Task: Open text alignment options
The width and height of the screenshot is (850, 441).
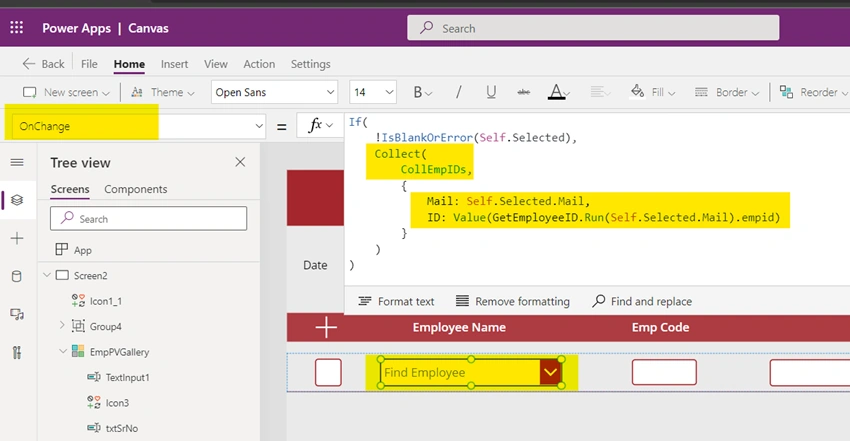Action: [x=600, y=92]
